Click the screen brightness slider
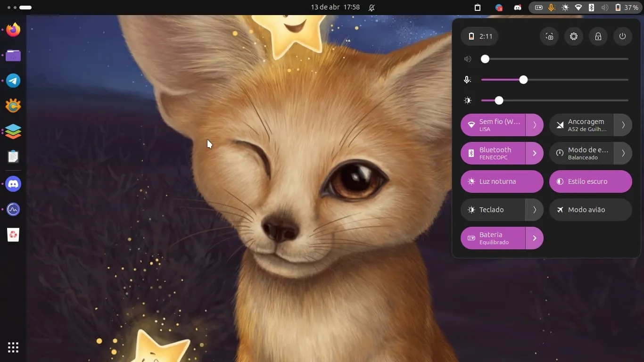Screen dimensions: 644x362 click(x=555, y=100)
